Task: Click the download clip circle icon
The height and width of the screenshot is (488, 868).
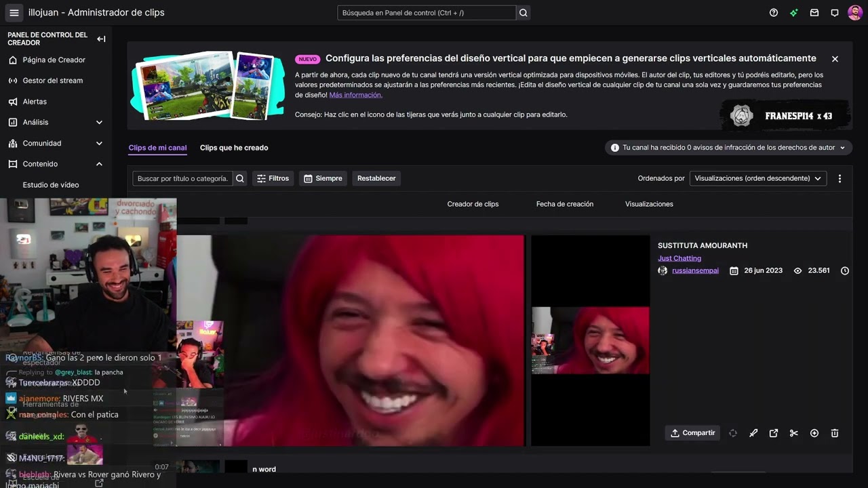Action: point(814,433)
